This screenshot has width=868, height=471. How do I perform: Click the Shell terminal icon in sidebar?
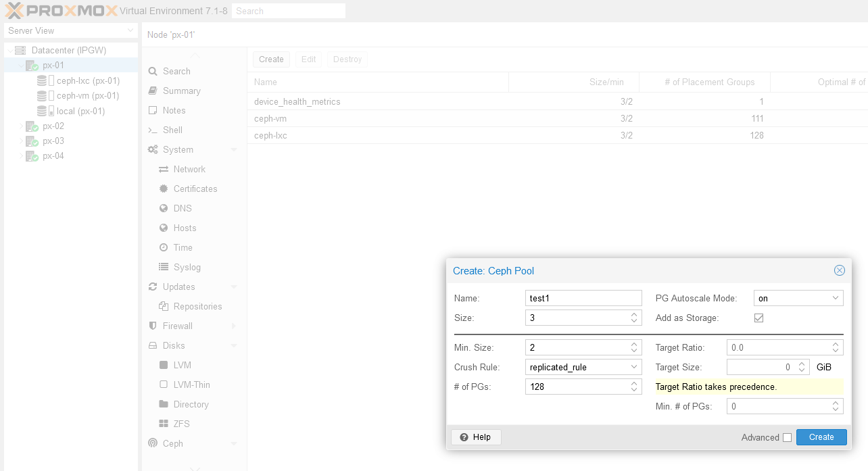tap(153, 130)
